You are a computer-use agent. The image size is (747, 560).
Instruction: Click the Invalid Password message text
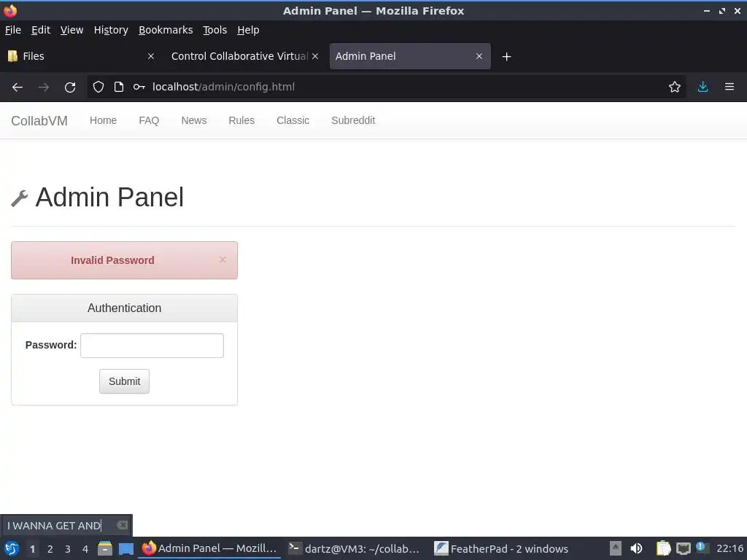(112, 260)
